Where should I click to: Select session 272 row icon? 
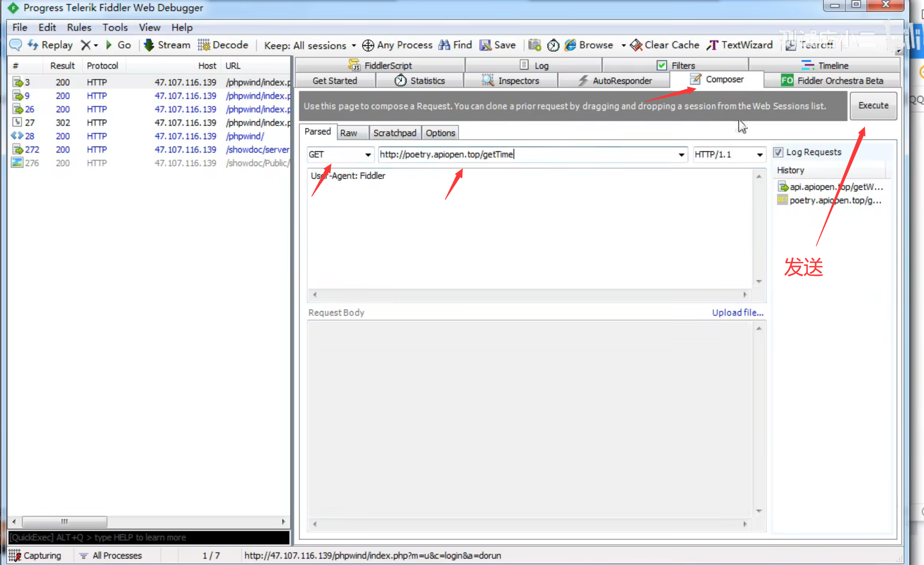[17, 150]
